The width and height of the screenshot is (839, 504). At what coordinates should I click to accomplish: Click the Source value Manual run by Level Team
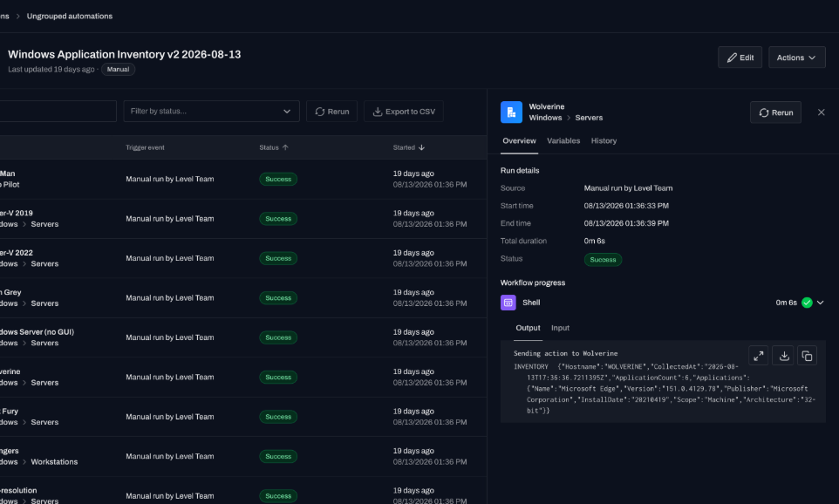click(x=628, y=188)
